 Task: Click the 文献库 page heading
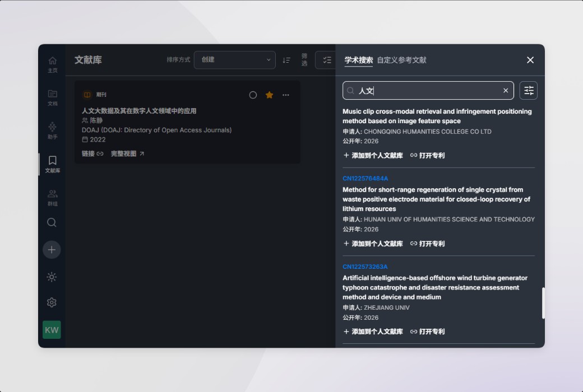click(88, 60)
